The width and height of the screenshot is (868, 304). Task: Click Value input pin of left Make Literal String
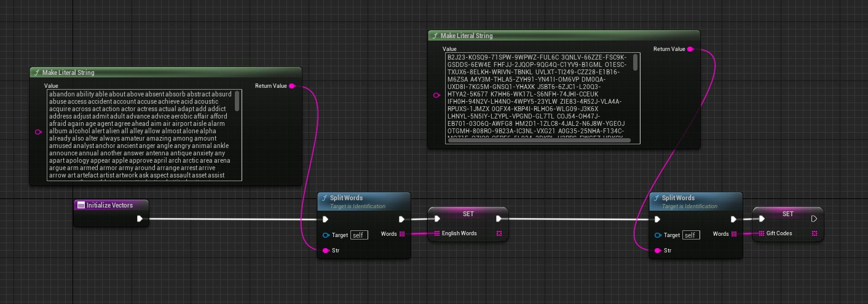tap(38, 132)
